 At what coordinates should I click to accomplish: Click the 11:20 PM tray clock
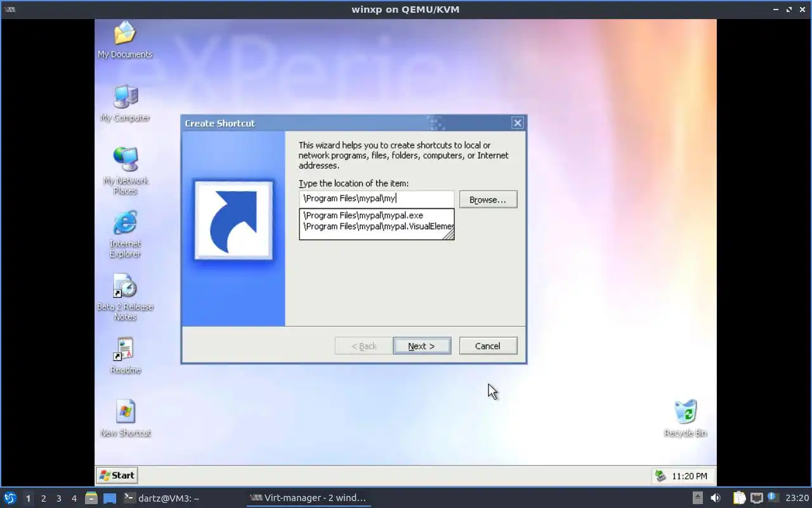tap(690, 476)
